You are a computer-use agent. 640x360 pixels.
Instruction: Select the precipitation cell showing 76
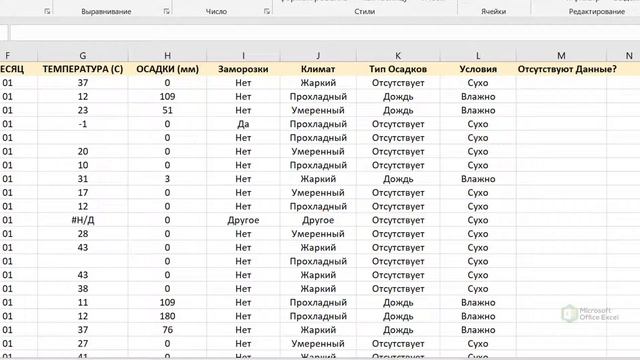[x=167, y=330]
